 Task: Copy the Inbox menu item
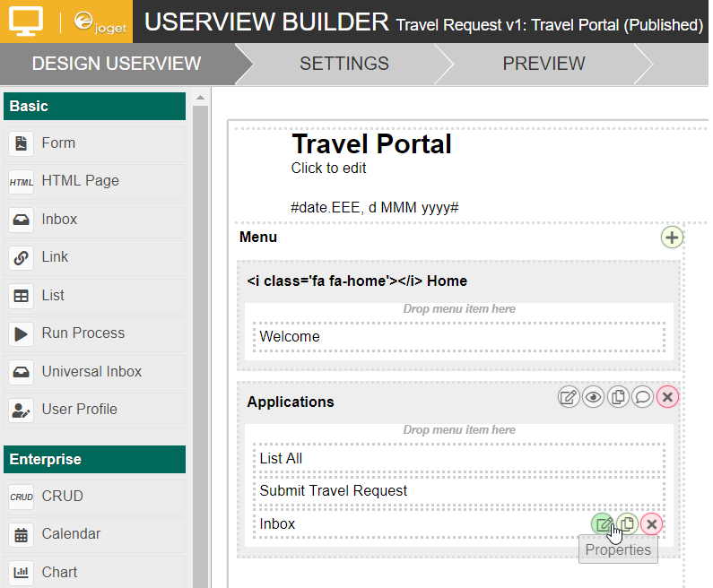coord(627,524)
